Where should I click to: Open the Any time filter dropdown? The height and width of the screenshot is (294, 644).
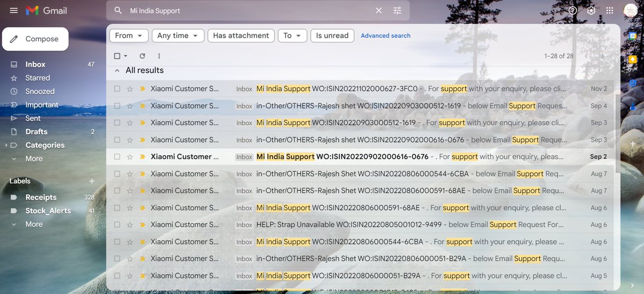tap(178, 35)
